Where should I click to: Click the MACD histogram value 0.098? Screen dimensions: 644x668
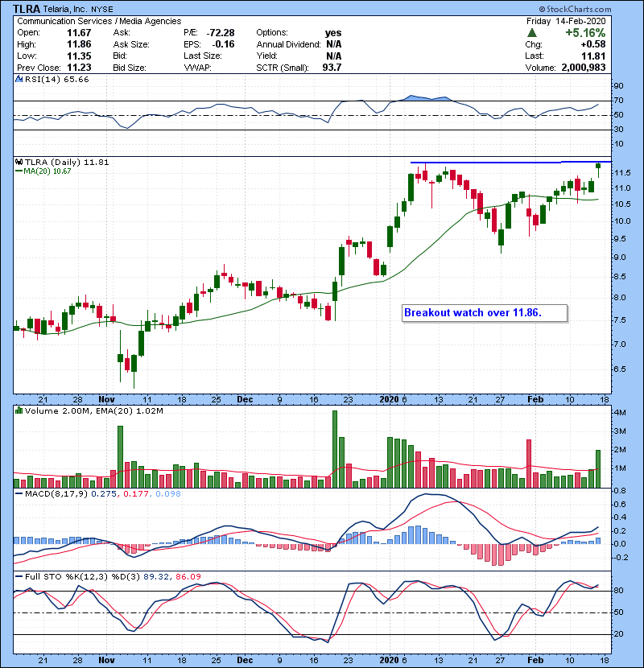pos(168,494)
